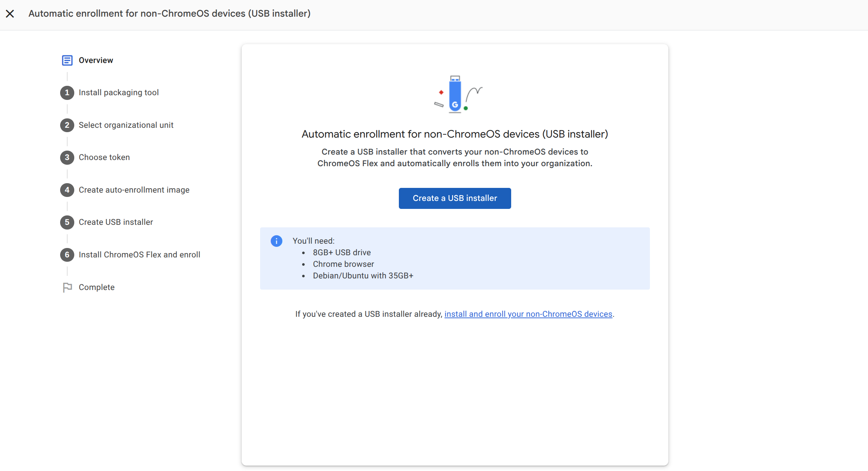Open the Choose token step
868x471 pixels.
point(104,157)
